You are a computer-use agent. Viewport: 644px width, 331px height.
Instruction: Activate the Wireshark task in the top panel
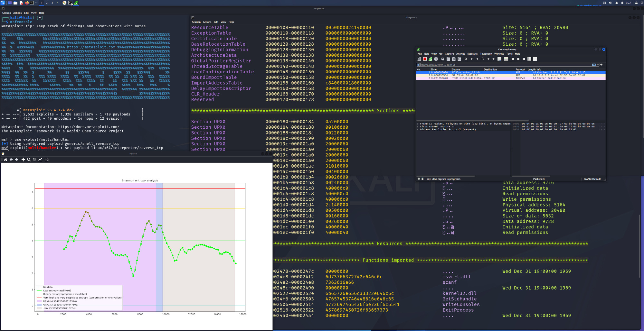pos(76,3)
